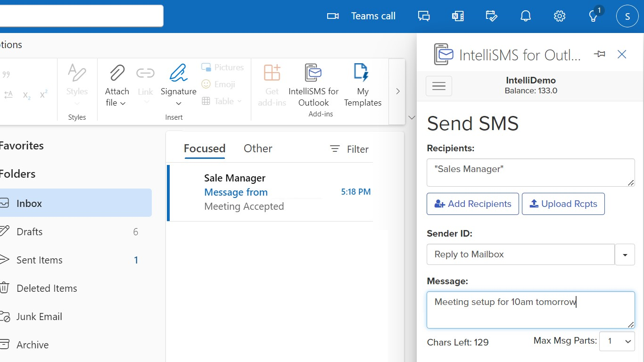Click the Upload Rcpts button

click(563, 204)
